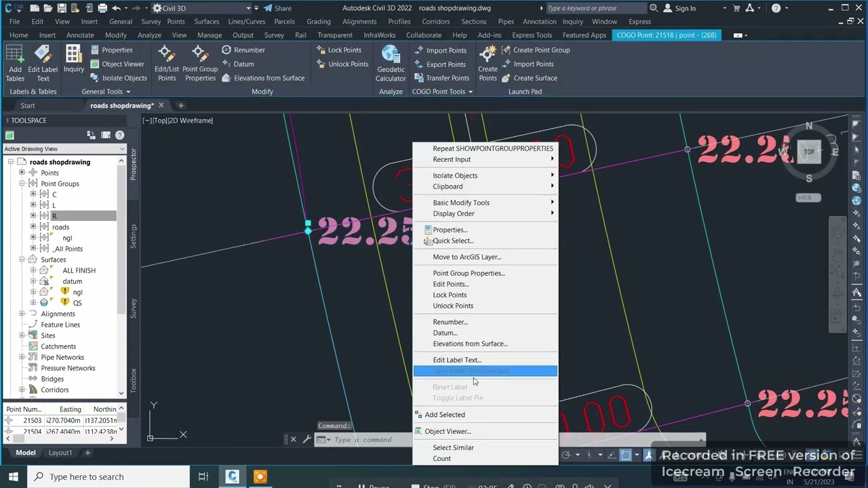Click the ribbon Datum tool
This screenshot has height=488, width=868.
pyautogui.click(x=238, y=64)
